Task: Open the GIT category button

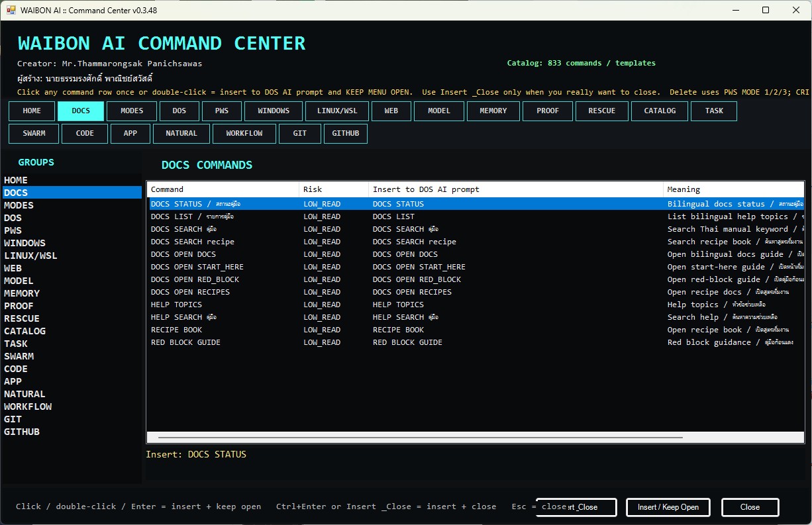Action: [x=300, y=134]
